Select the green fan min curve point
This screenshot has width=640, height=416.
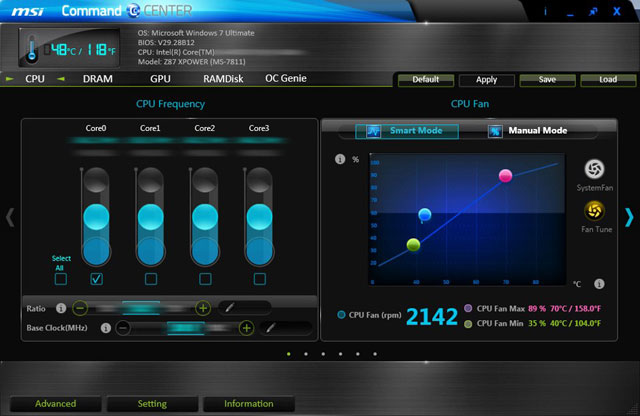point(413,245)
